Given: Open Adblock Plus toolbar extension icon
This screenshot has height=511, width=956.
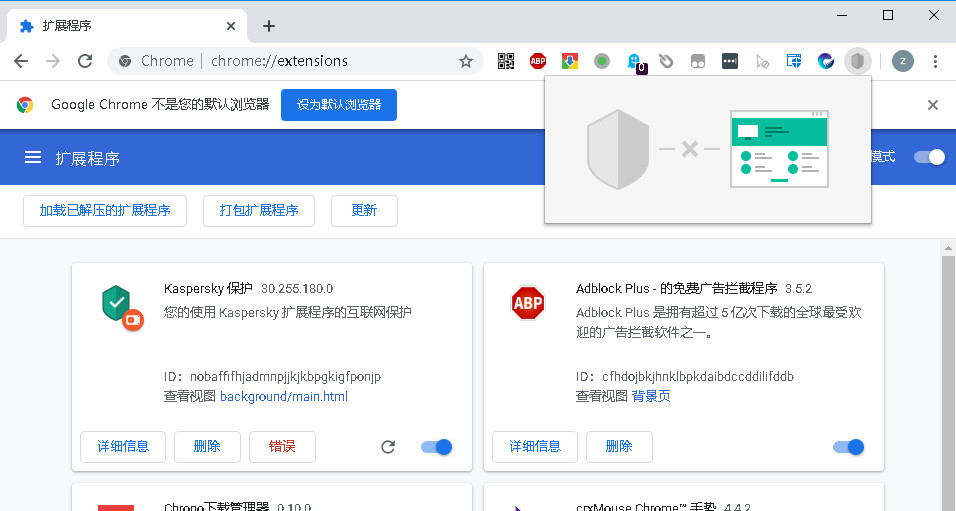Looking at the screenshot, I should point(538,61).
